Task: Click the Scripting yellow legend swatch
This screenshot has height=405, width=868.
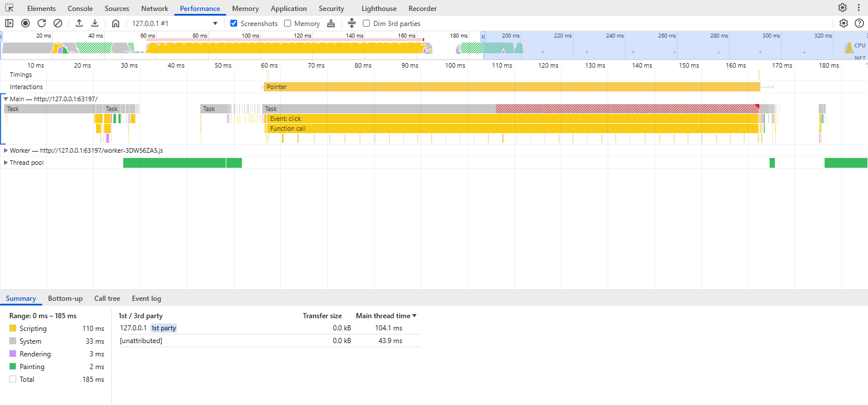Action: (x=13, y=329)
